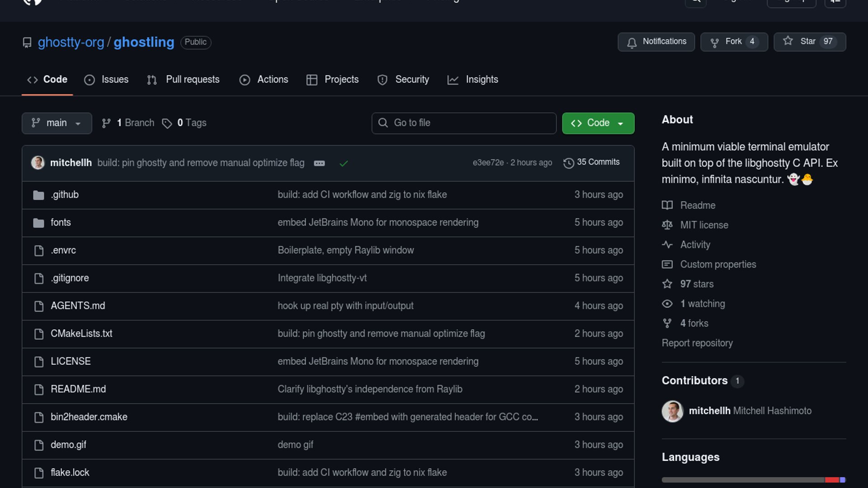
Task: Click the languages color bar
Action: [753, 480]
